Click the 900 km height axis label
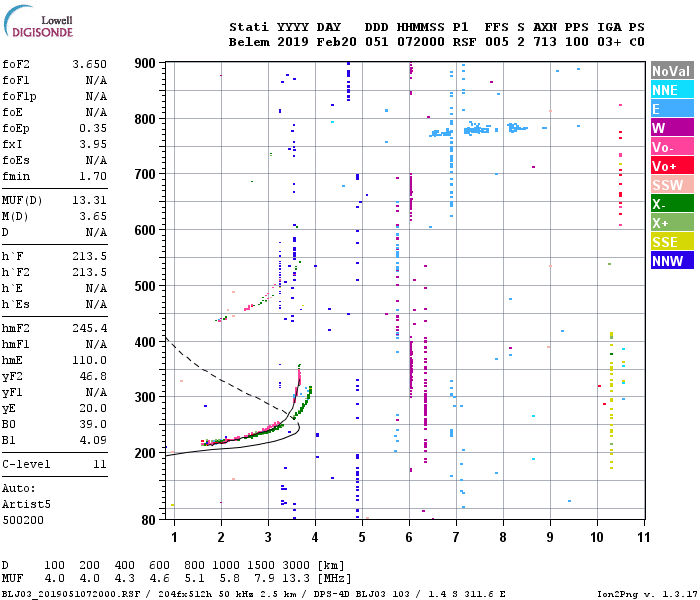Screen dimensions: 700x600 click(x=145, y=63)
